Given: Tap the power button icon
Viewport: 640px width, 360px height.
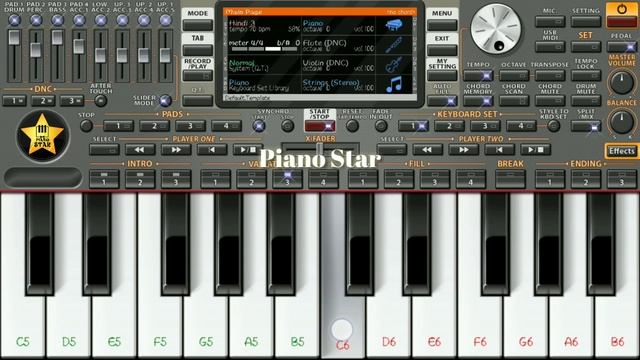Looking at the screenshot, I should click(x=622, y=9).
